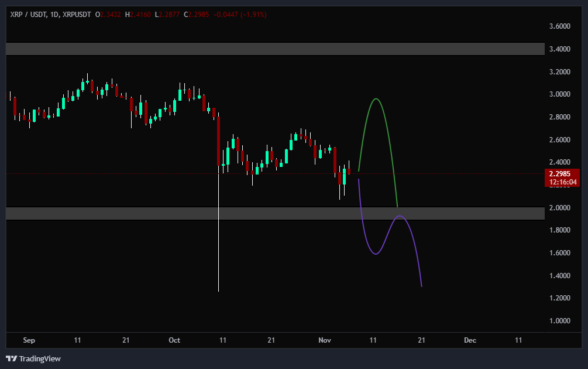Click the Dec label on time axis
This screenshot has height=369, width=588.
(x=469, y=340)
